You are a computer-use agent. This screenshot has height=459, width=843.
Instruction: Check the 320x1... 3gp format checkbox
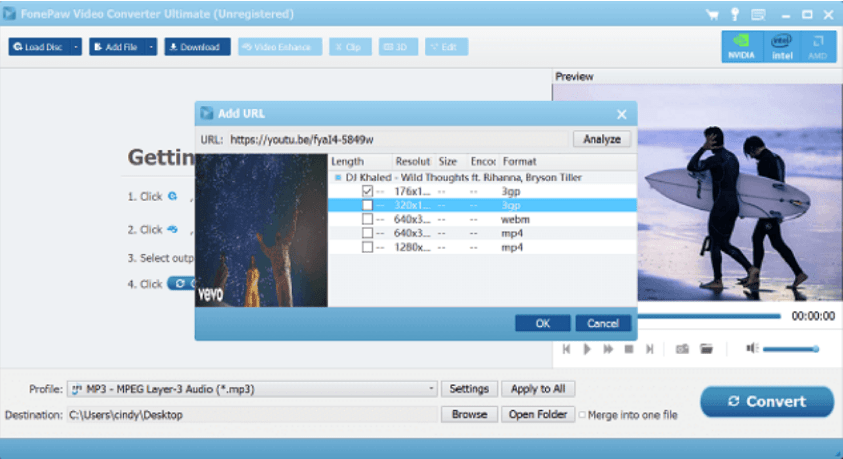click(367, 205)
